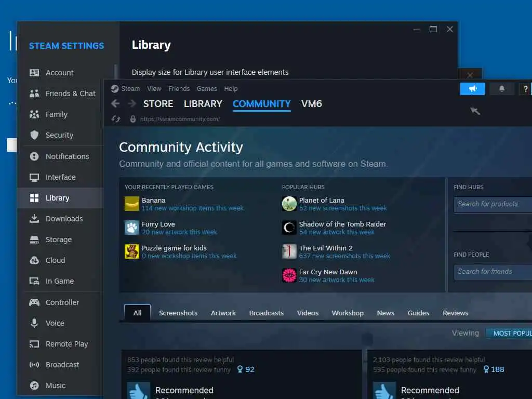Click the Steam Settings sidebar scrollbar
Viewport: 532px width, 399px height.
coord(116,72)
